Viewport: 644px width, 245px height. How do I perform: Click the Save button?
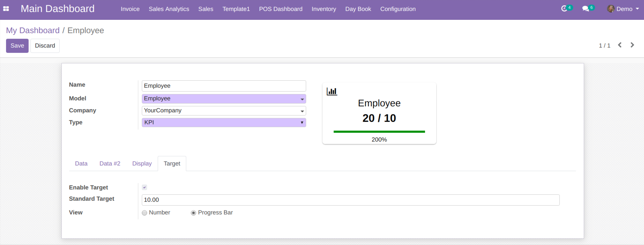click(x=17, y=46)
